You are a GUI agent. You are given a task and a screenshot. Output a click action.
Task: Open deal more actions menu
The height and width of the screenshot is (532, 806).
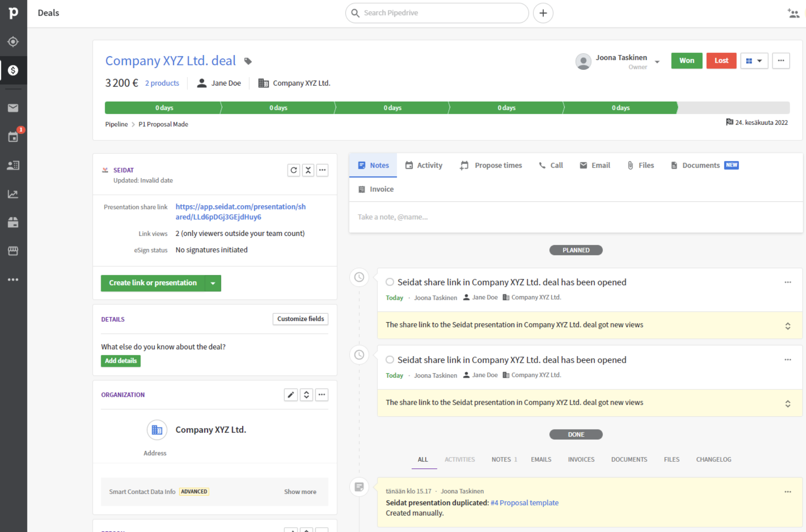[781, 61]
